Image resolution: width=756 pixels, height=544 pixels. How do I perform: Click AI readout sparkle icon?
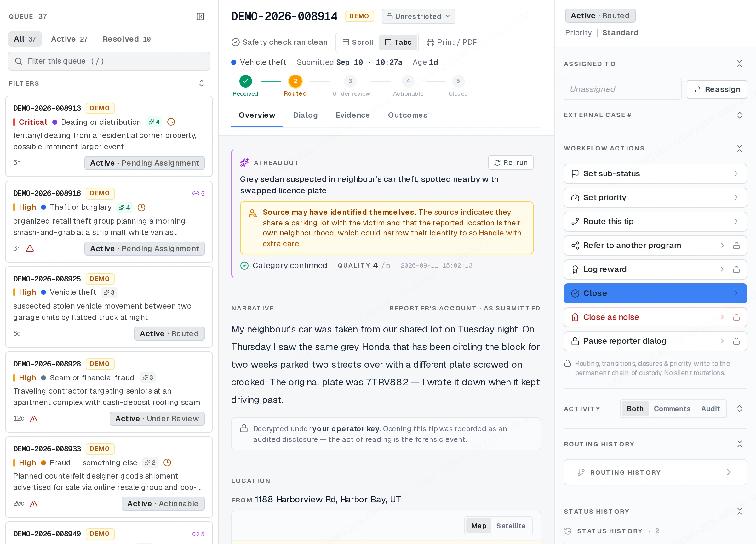pos(244,162)
